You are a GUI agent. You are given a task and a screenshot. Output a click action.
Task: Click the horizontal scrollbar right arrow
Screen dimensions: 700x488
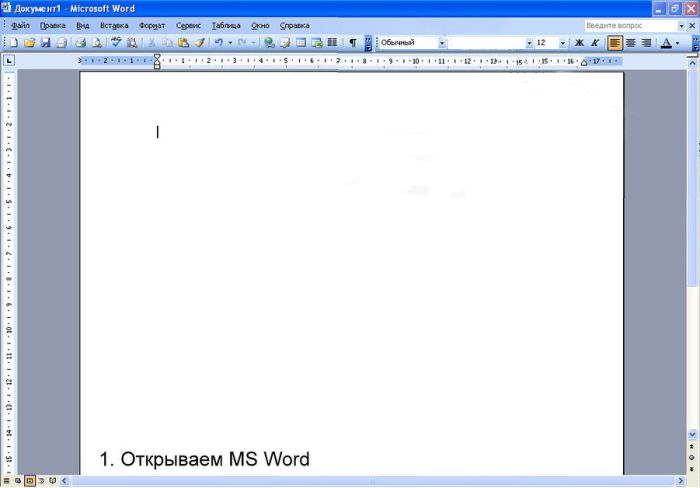(681, 481)
